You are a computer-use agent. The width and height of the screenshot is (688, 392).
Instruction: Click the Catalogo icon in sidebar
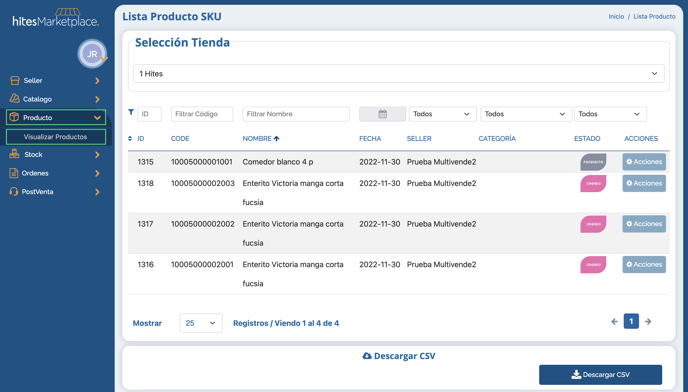click(15, 99)
